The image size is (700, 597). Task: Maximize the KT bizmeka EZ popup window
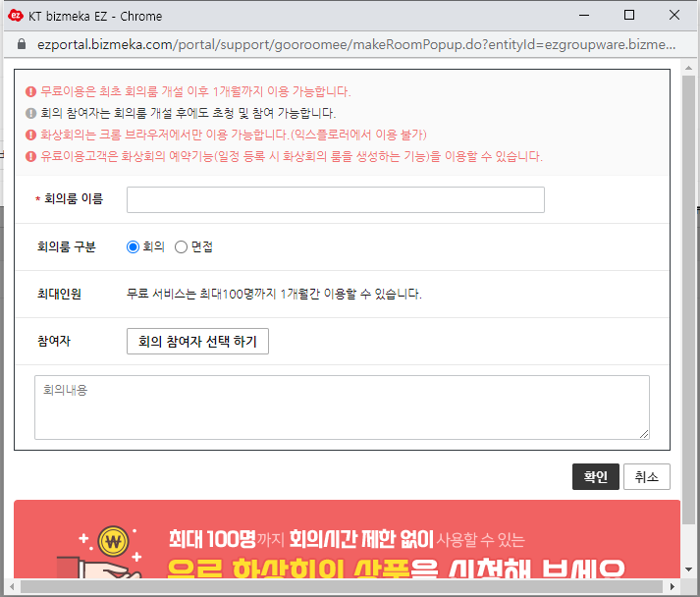click(x=629, y=16)
